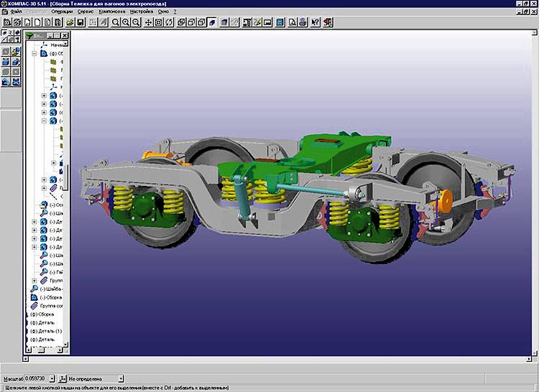Click the green funnel icon in tree panel title
Image resolution: width=539 pixels, height=392 pixels.
pyautogui.click(x=29, y=35)
